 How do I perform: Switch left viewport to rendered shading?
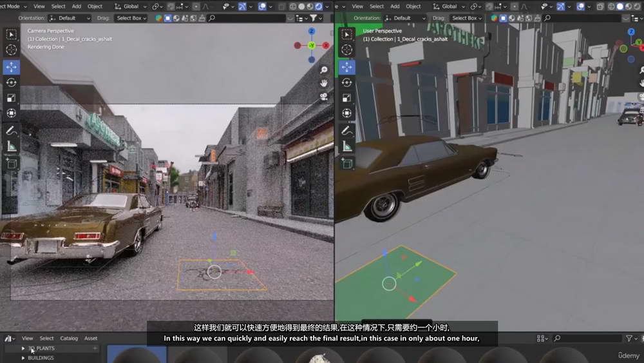(x=319, y=6)
